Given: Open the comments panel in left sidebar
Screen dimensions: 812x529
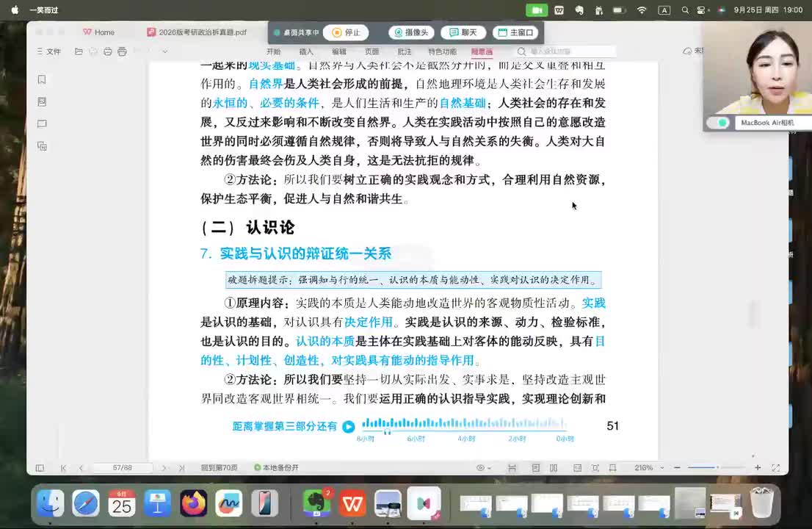Looking at the screenshot, I should click(42, 124).
